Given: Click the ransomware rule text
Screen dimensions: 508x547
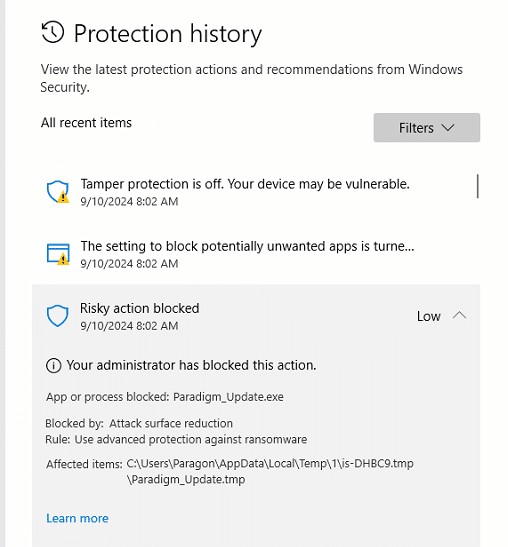Looking at the screenshot, I should click(x=191, y=440).
